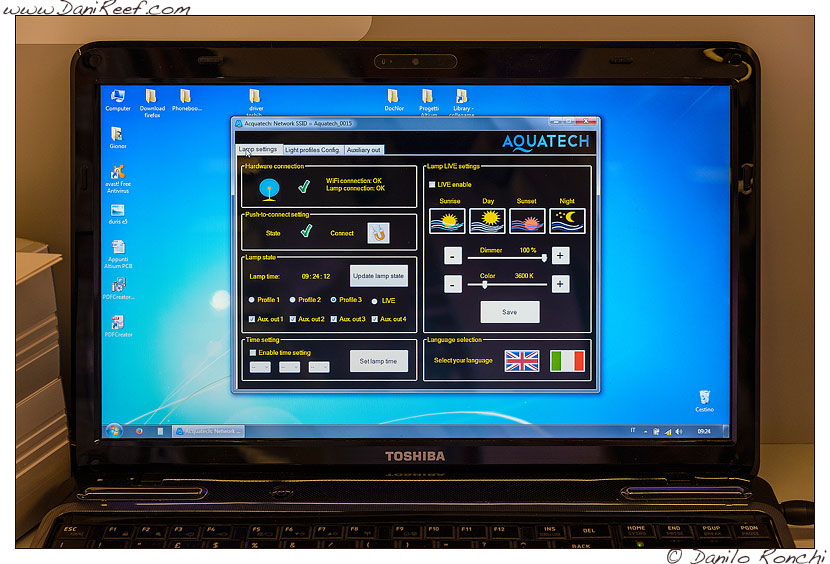The height and width of the screenshot is (564, 830).
Task: Toggle the Aux. out 2 checkbox
Action: coord(293,319)
